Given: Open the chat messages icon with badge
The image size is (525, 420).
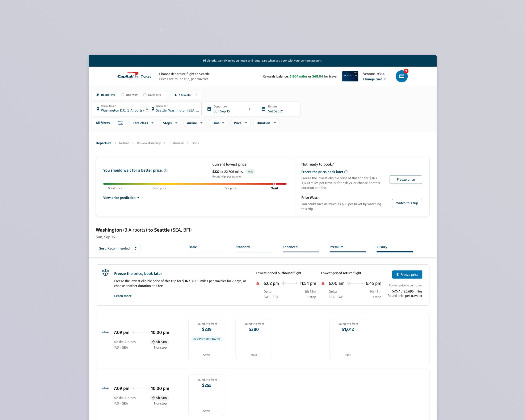Looking at the screenshot, I should [x=401, y=76].
